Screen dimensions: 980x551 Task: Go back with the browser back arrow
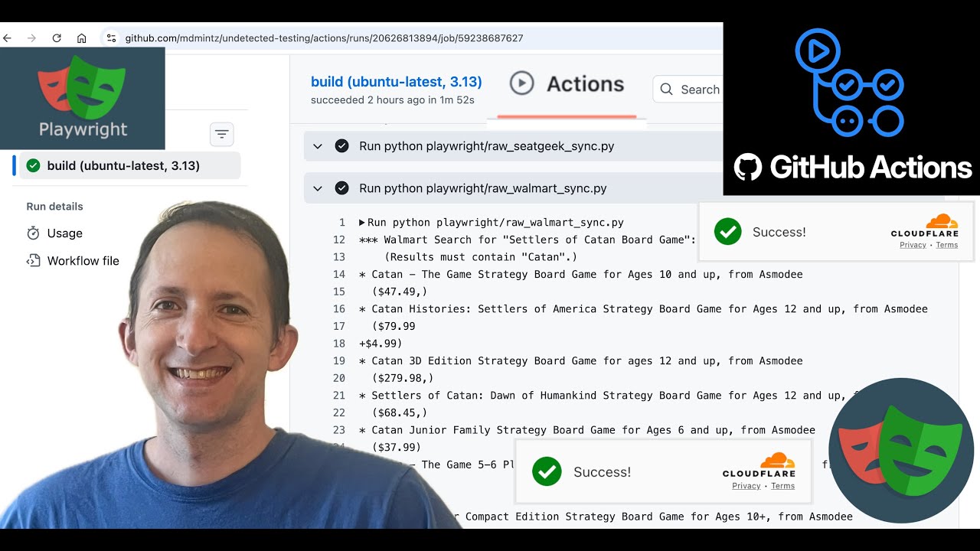[x=7, y=37]
